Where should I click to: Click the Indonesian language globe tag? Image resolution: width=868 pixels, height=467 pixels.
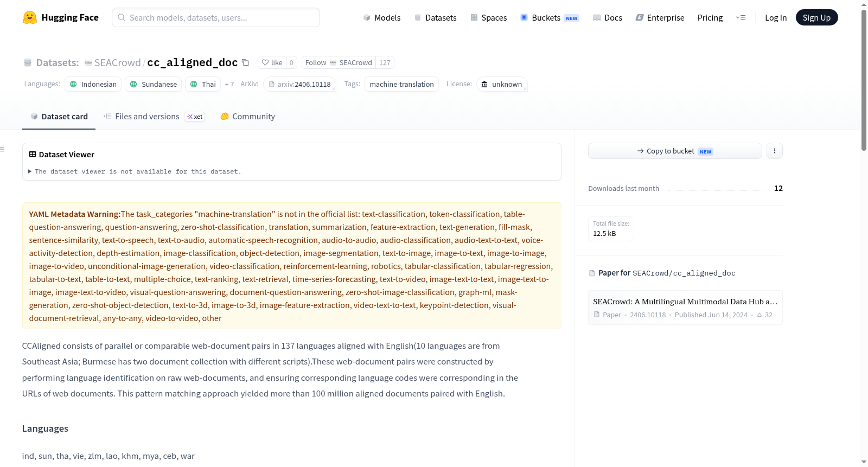pos(93,84)
